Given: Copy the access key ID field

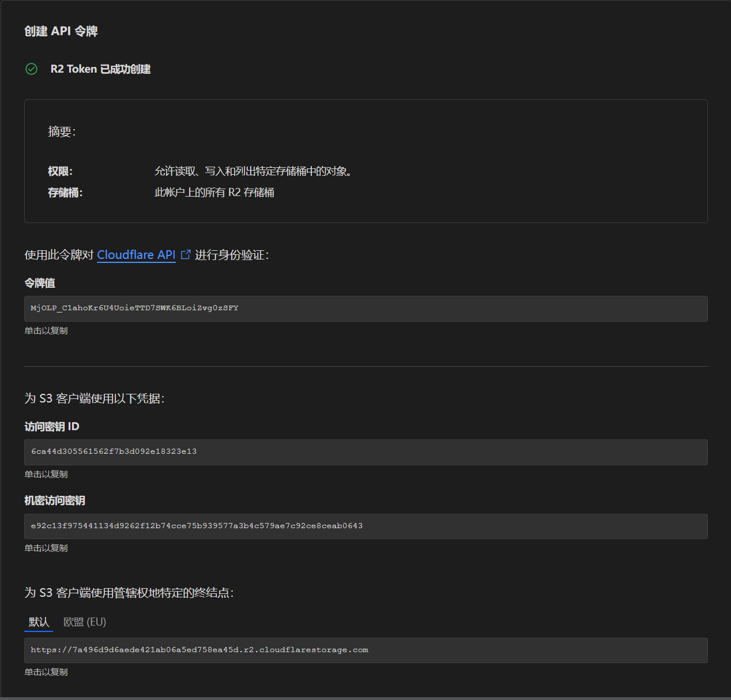Looking at the screenshot, I should pos(366,452).
